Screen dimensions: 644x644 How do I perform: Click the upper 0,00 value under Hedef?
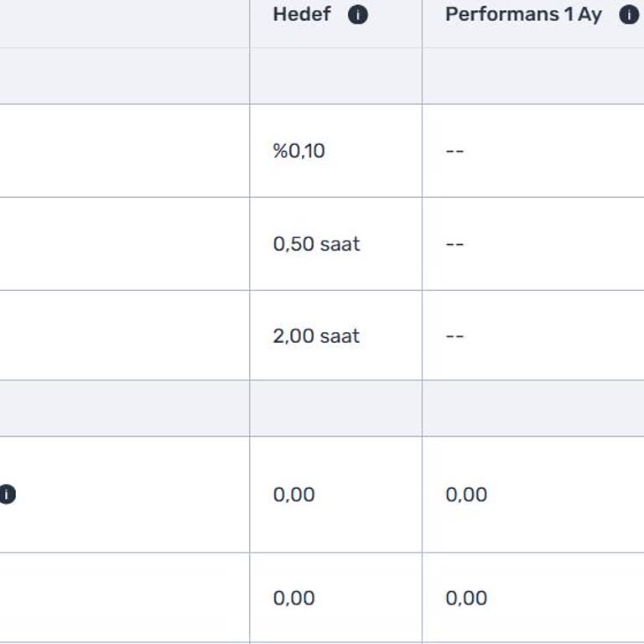tap(294, 495)
